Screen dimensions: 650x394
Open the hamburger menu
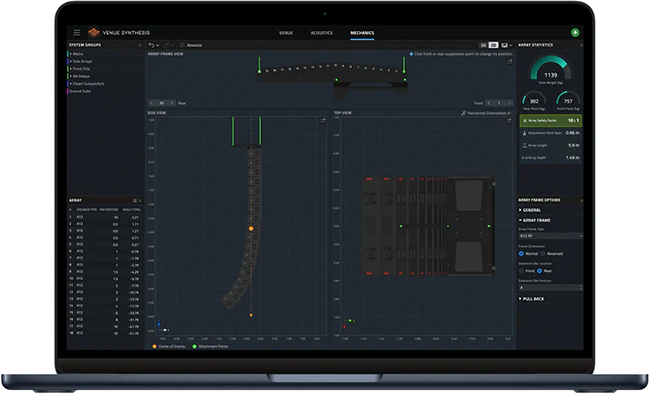coord(77,32)
